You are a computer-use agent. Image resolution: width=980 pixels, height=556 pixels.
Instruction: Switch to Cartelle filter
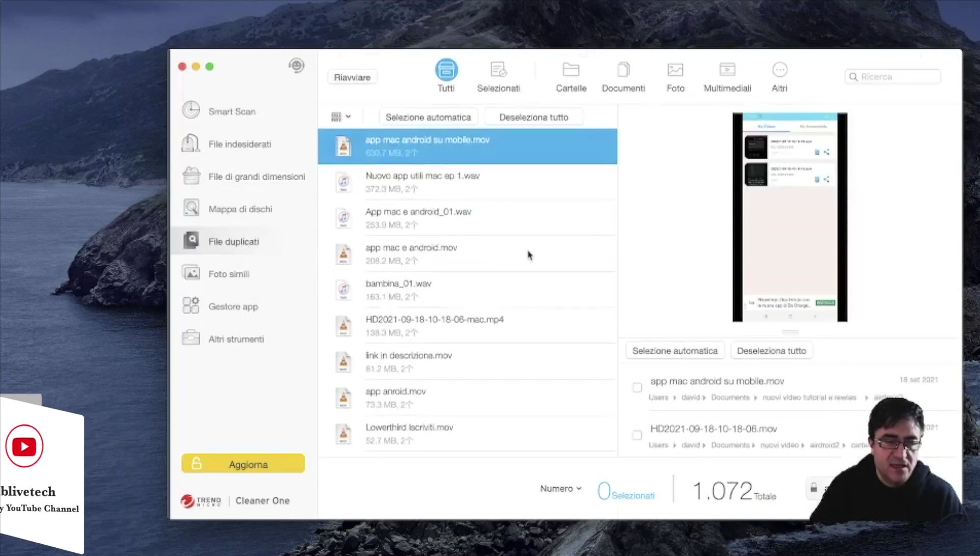click(571, 77)
